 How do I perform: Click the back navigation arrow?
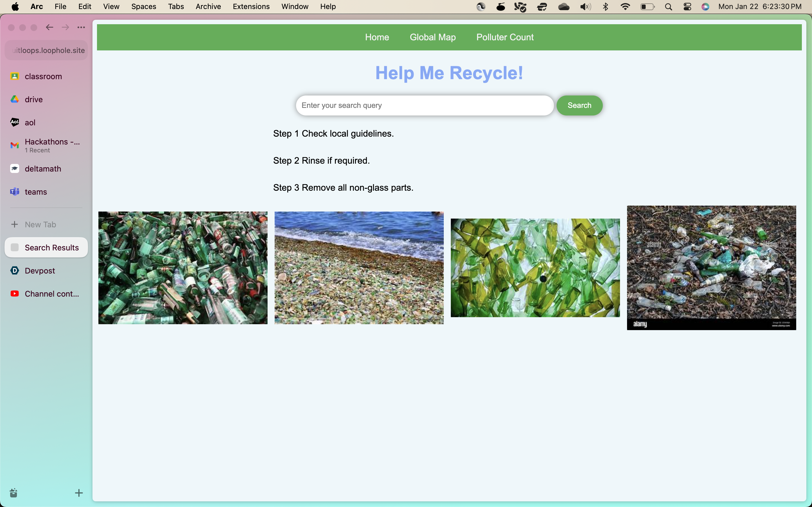tap(49, 28)
